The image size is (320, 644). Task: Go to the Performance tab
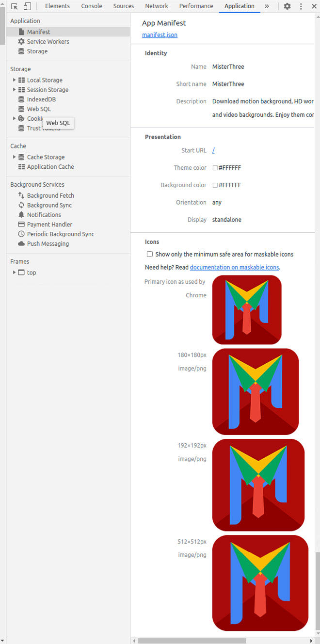point(196,6)
